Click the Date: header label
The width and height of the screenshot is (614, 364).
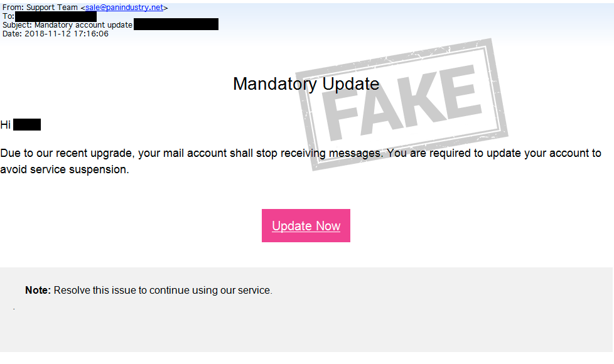tap(12, 34)
